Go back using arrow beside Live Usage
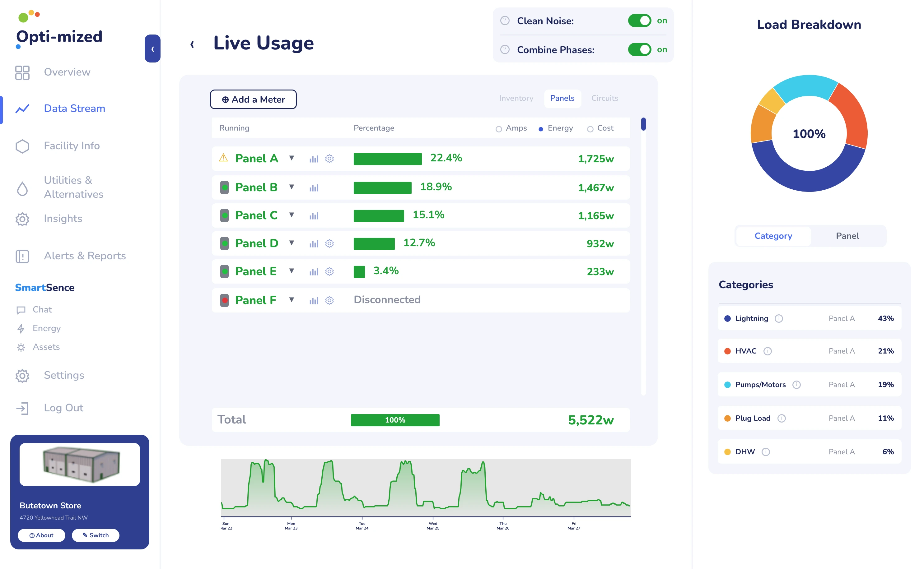This screenshot has height=569, width=924. tap(192, 44)
